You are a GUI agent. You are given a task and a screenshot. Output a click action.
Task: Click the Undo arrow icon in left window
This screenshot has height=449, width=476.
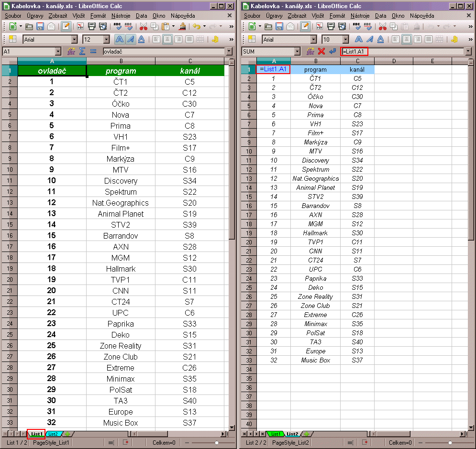point(197,27)
